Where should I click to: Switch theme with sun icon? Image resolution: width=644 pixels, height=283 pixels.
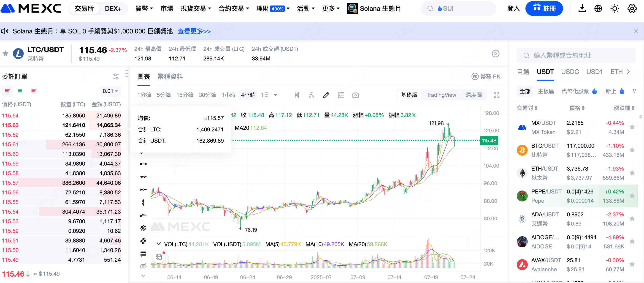pos(615,8)
